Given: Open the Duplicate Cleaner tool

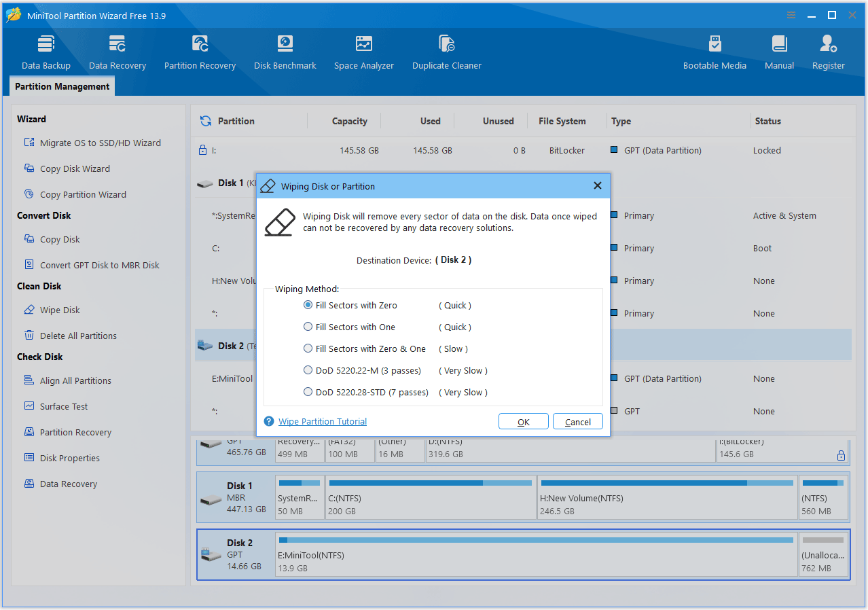Looking at the screenshot, I should [x=447, y=53].
